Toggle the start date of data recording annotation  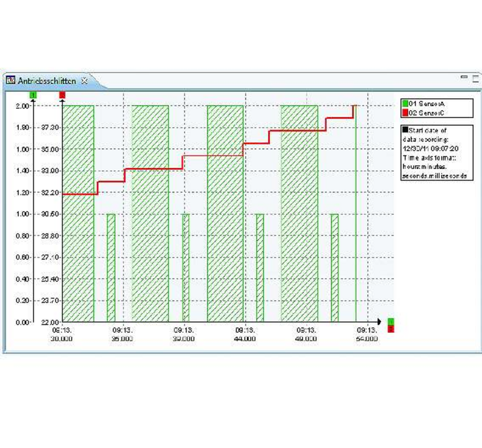(437, 152)
